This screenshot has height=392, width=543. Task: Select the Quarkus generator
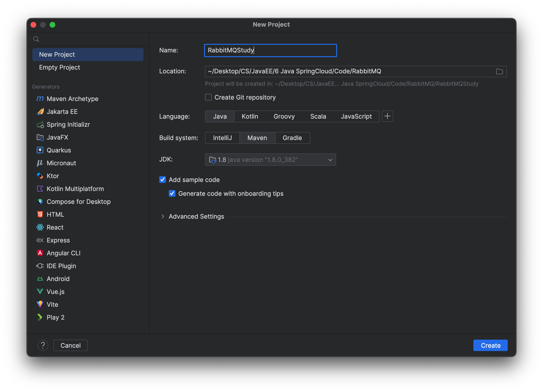tap(59, 150)
